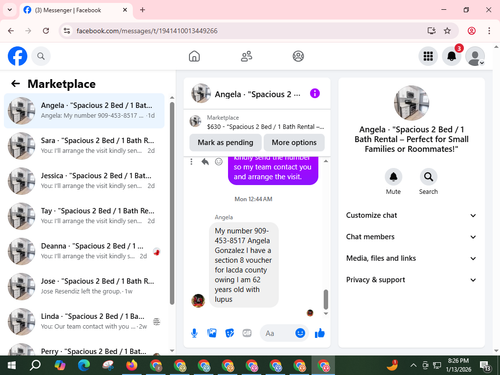
Task: Click the chat header title Angela Spacious 2
Action: pyautogui.click(x=257, y=94)
